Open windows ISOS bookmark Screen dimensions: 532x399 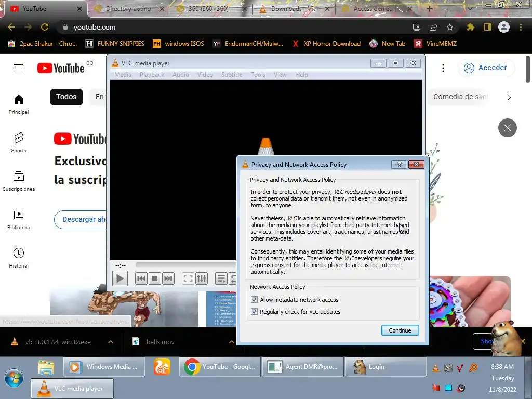coord(179,44)
